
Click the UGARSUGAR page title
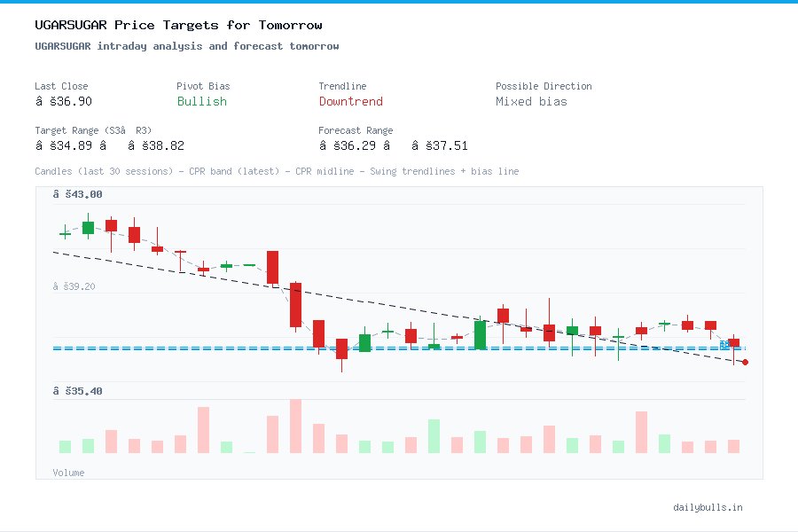click(x=177, y=25)
